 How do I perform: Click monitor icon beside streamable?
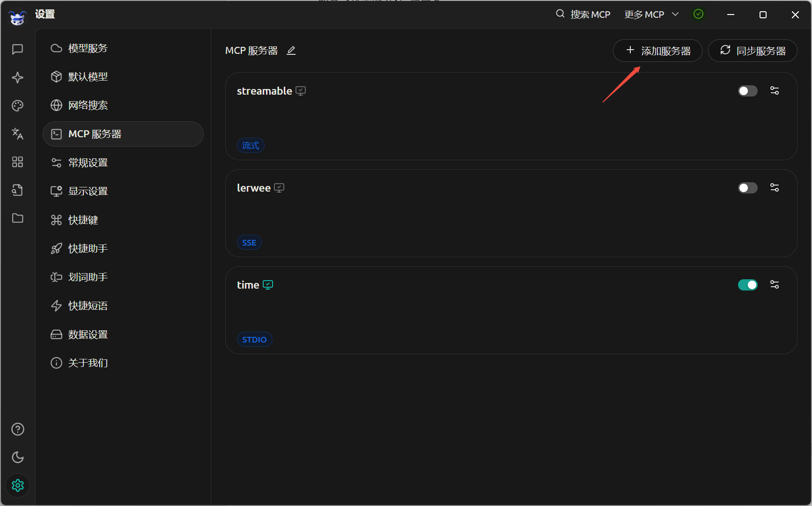pyautogui.click(x=301, y=91)
